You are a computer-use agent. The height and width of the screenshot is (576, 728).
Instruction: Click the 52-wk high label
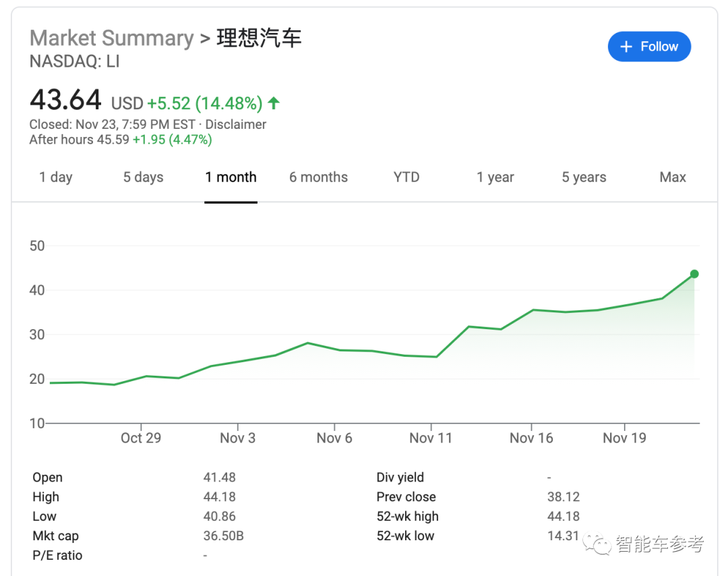408,516
